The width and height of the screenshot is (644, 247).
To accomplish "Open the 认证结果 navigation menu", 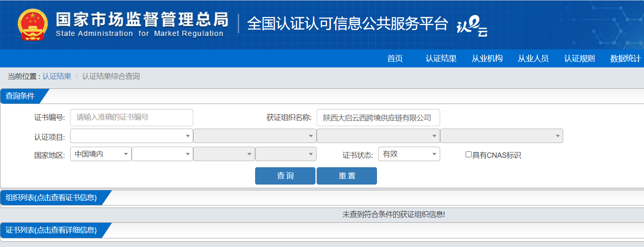I will 441,58.
